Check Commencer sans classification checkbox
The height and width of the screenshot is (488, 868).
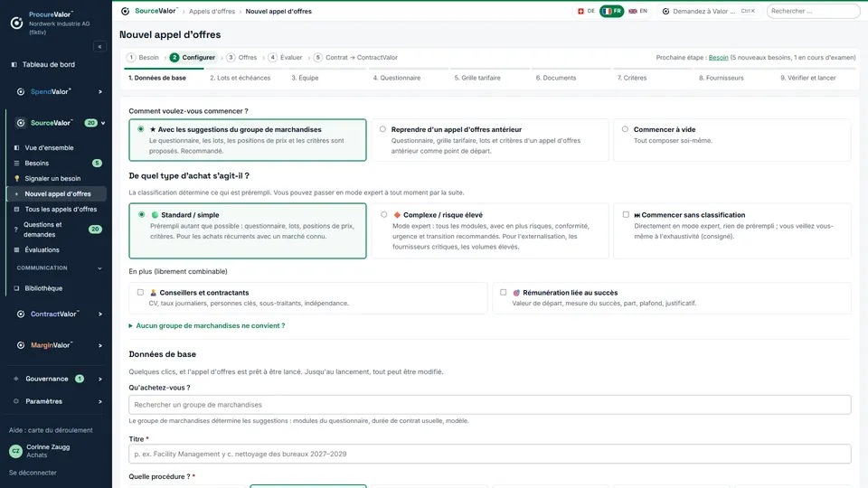626,215
